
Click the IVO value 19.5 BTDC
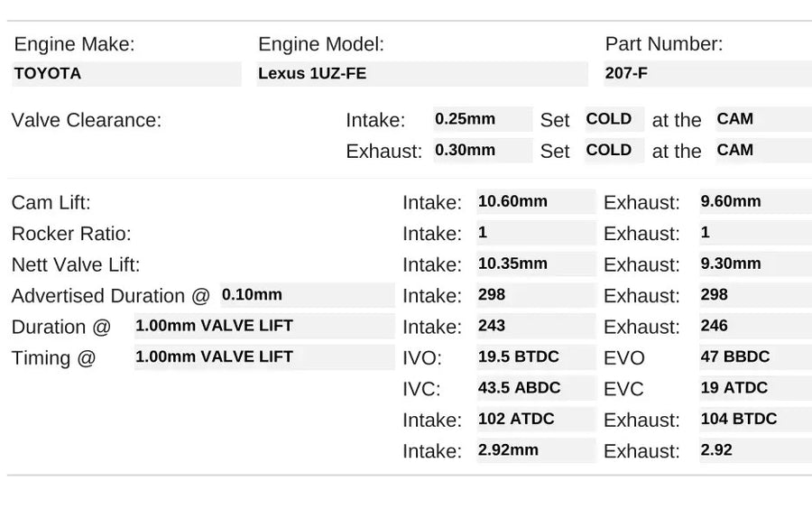point(536,356)
